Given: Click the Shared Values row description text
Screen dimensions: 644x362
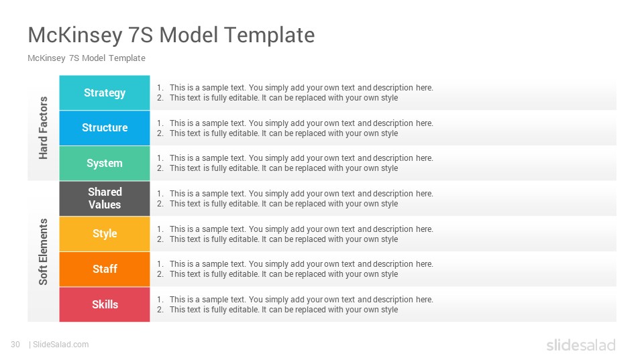Looking at the screenshot, I should click(x=295, y=198).
